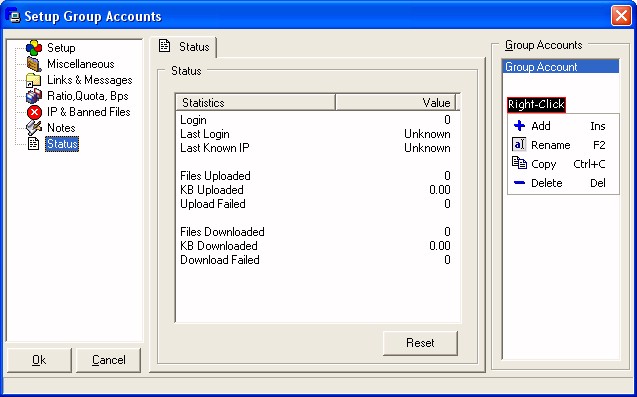Click the Rename icon in context menu

click(519, 145)
